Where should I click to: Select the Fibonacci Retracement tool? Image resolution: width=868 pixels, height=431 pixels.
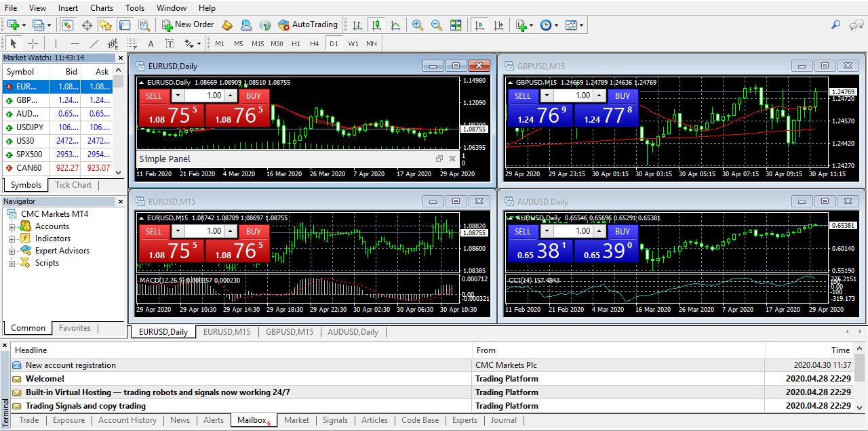click(132, 43)
